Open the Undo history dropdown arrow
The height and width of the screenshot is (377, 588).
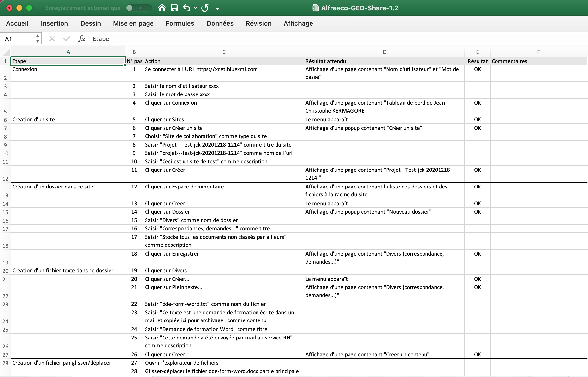point(195,8)
